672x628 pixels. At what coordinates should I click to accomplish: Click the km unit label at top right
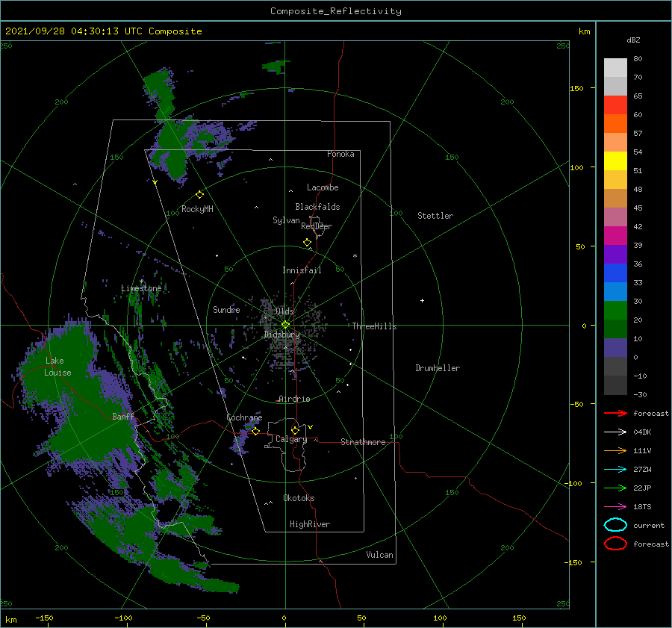coord(584,31)
